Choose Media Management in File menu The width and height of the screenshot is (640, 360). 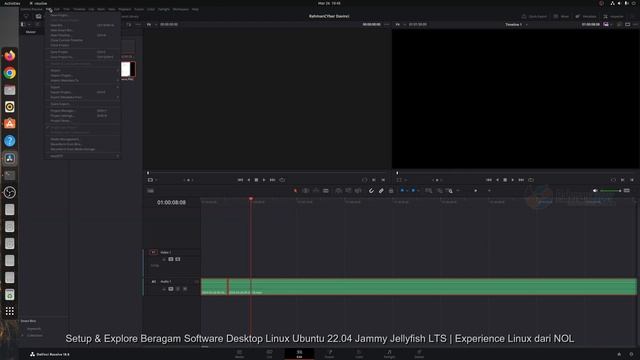pos(82,139)
